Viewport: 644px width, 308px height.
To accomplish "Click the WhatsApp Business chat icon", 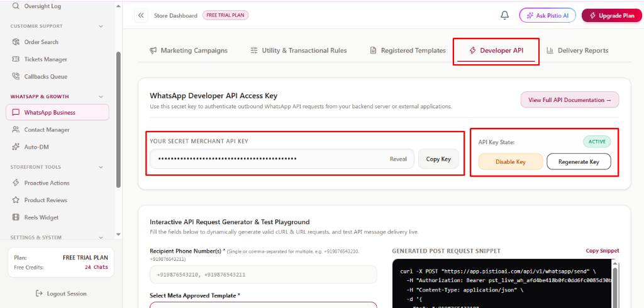I will tap(16, 112).
